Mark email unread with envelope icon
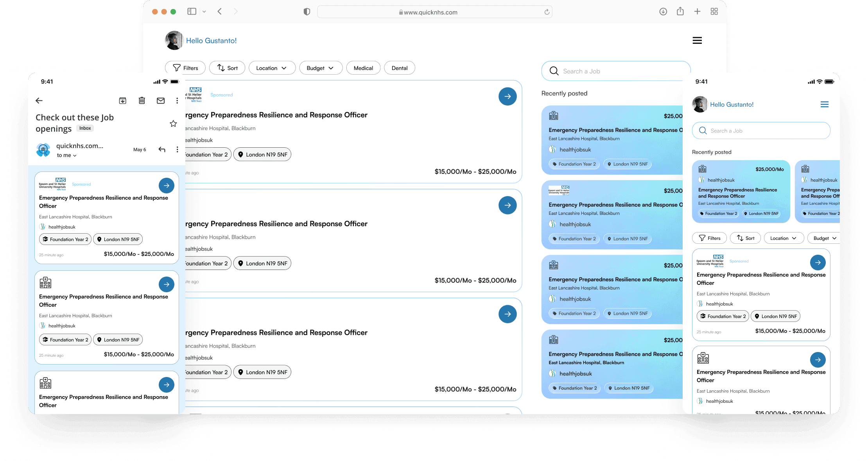The height and width of the screenshot is (461, 868). pyautogui.click(x=161, y=101)
